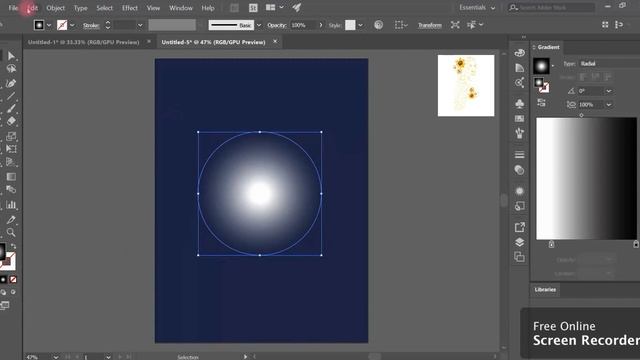Open stroke weight dropdown

click(x=140, y=25)
